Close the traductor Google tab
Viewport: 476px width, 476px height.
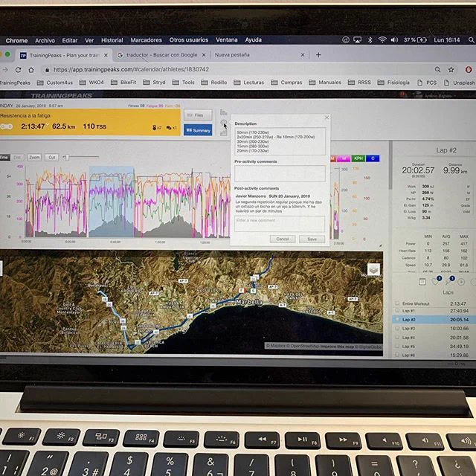point(204,55)
